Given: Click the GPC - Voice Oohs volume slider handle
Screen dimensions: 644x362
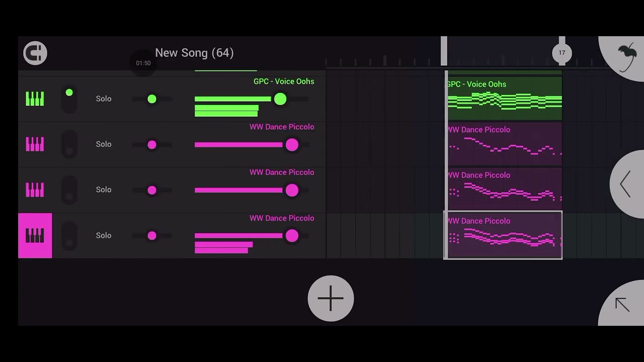Looking at the screenshot, I should pyautogui.click(x=280, y=99).
